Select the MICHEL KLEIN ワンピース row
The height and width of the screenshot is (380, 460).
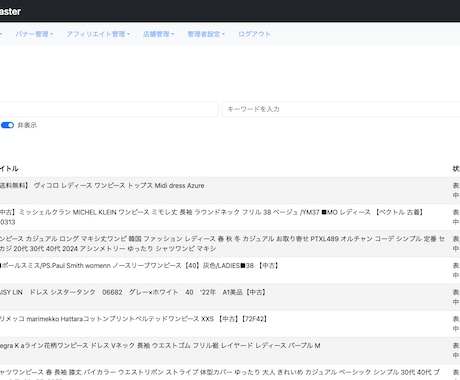pos(230,217)
